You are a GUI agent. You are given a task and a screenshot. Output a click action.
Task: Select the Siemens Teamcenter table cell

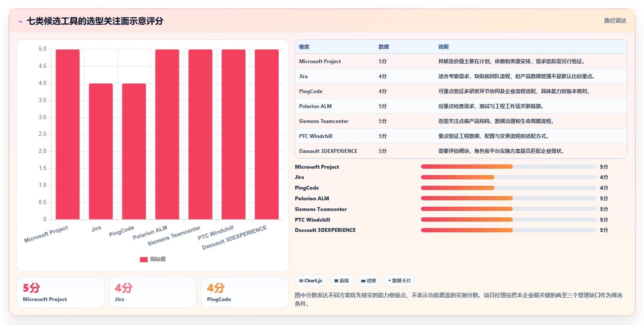(x=324, y=121)
